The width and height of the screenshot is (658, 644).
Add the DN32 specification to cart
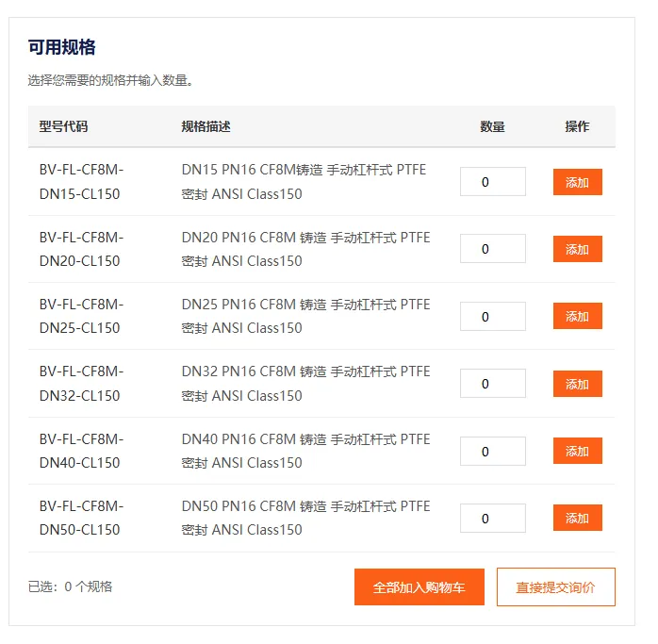(x=578, y=384)
